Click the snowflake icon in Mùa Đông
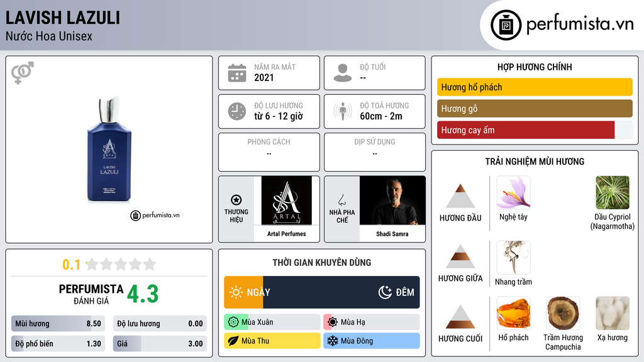The image size is (644, 362). click(x=332, y=341)
